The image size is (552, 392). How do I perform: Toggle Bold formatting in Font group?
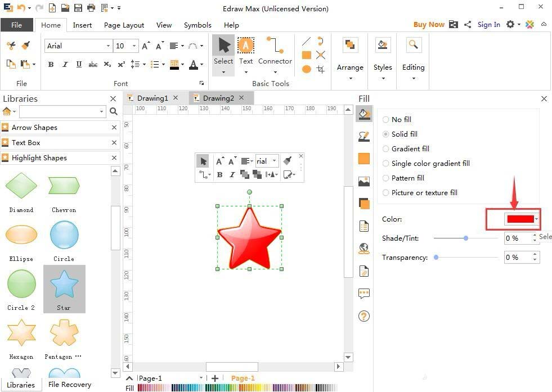[x=51, y=64]
